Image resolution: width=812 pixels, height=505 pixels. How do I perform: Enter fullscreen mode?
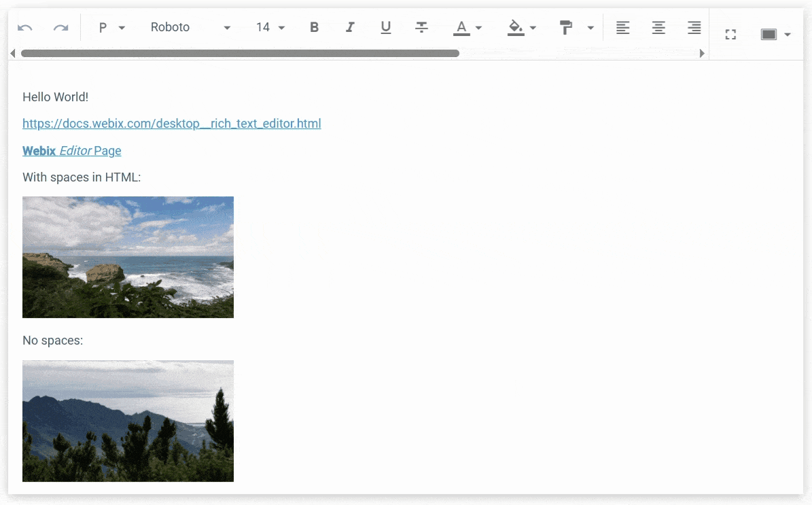[730, 33]
